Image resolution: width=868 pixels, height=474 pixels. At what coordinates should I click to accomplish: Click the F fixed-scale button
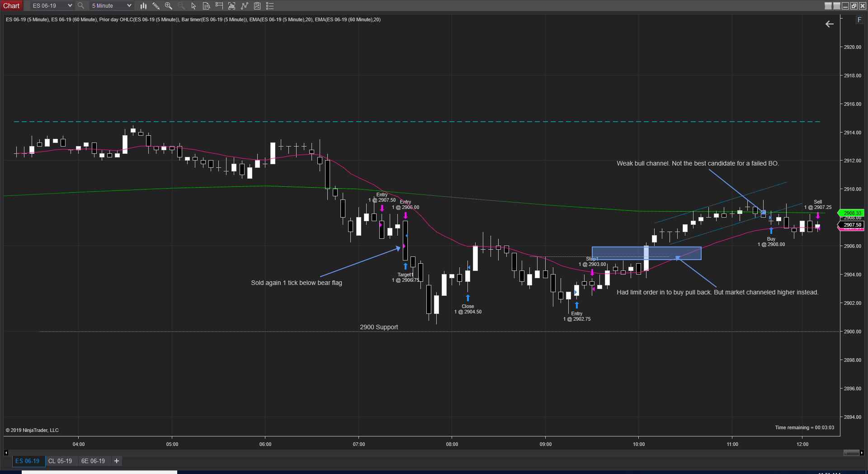859,20
